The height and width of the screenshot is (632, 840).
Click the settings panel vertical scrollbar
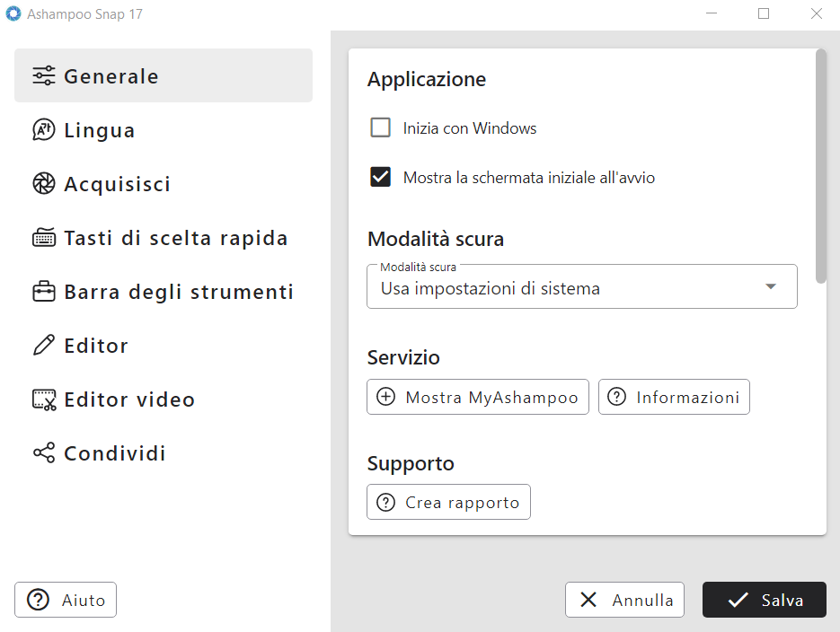coord(821,166)
